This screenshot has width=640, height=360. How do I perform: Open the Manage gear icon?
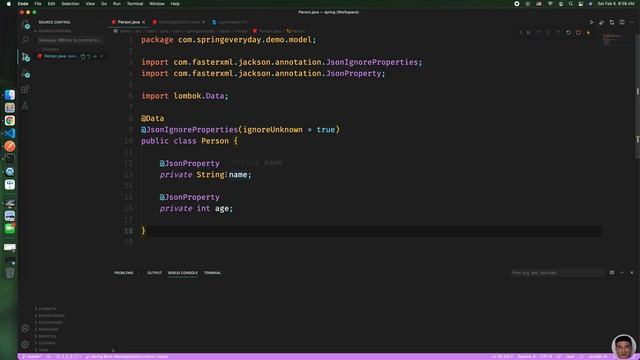click(25, 344)
